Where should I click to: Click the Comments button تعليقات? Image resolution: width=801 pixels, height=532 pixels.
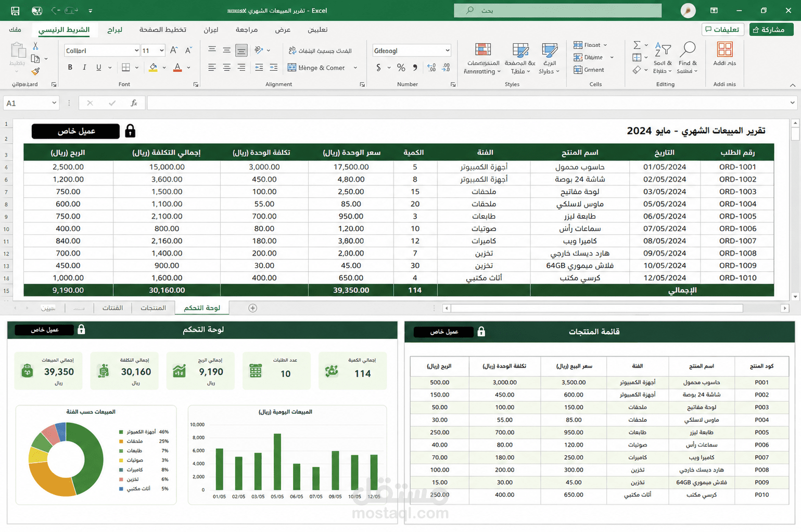pos(723,30)
